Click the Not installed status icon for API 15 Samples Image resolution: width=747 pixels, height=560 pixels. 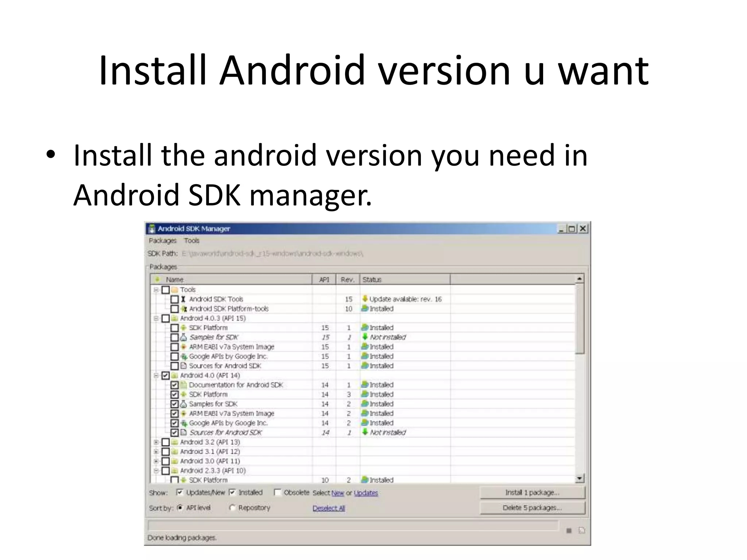tap(365, 337)
